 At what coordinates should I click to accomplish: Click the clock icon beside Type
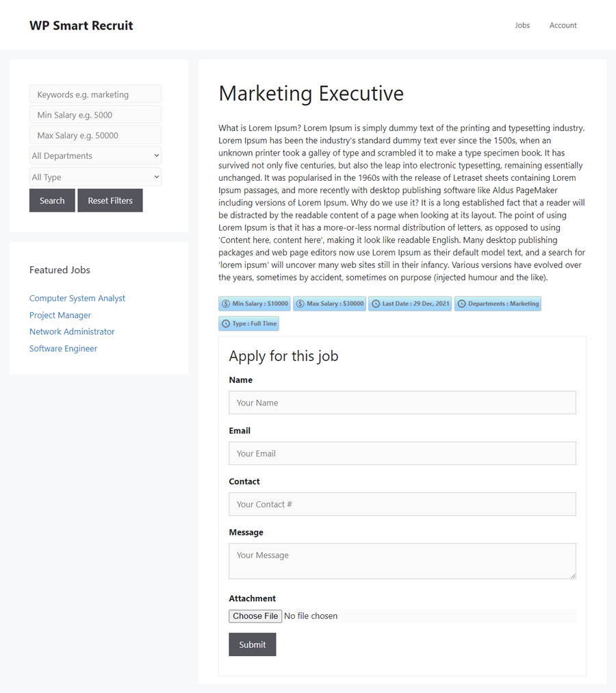pyautogui.click(x=226, y=324)
